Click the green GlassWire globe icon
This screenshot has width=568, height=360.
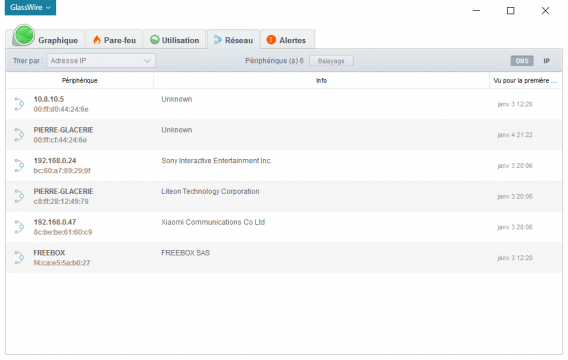pos(24,35)
